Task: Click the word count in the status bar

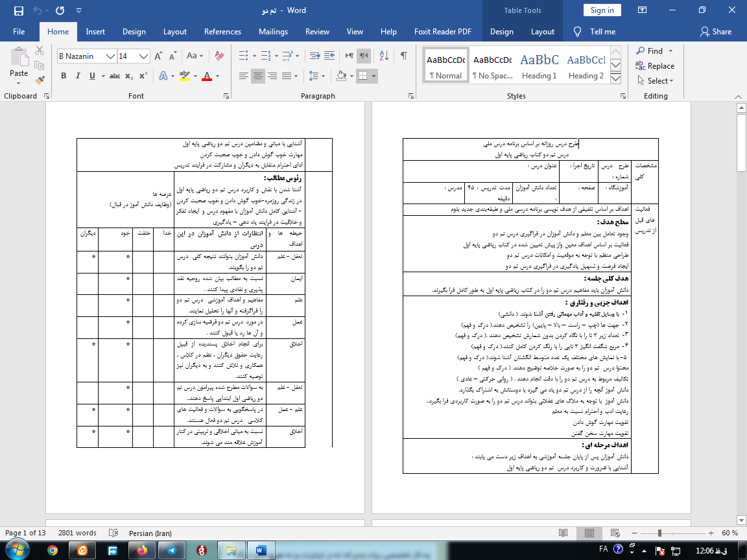Action: click(77, 533)
